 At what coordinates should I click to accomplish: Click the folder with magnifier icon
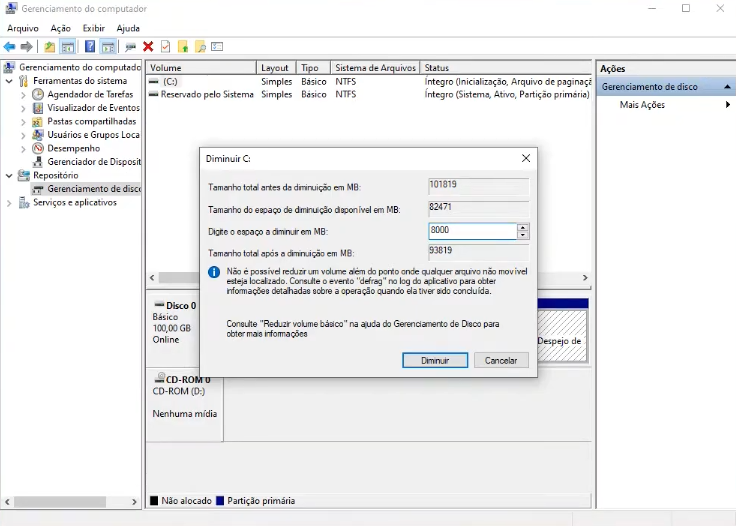coord(200,47)
